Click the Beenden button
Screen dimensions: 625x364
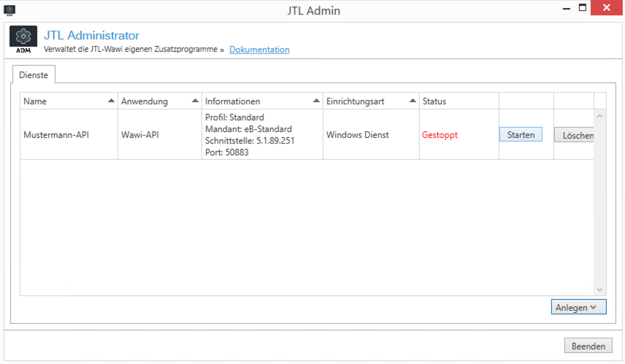(587, 346)
